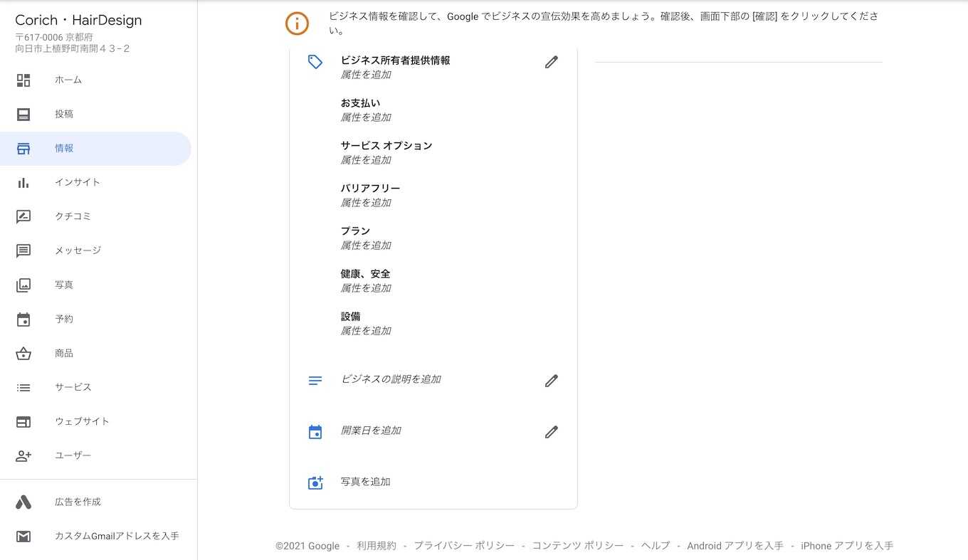Click the edit pencil for ビジネスの説明を追加
The image size is (968, 560).
(551, 381)
